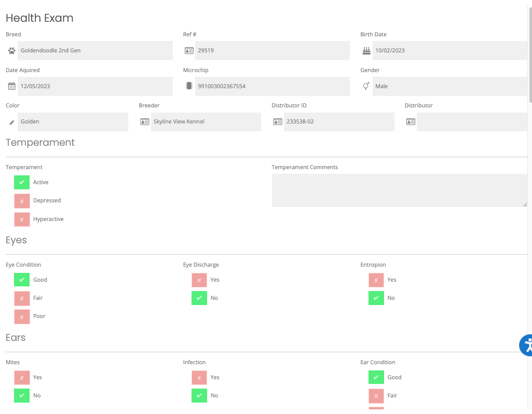Click into the Temperament Comments text area
The image size is (532, 414).
click(x=399, y=190)
